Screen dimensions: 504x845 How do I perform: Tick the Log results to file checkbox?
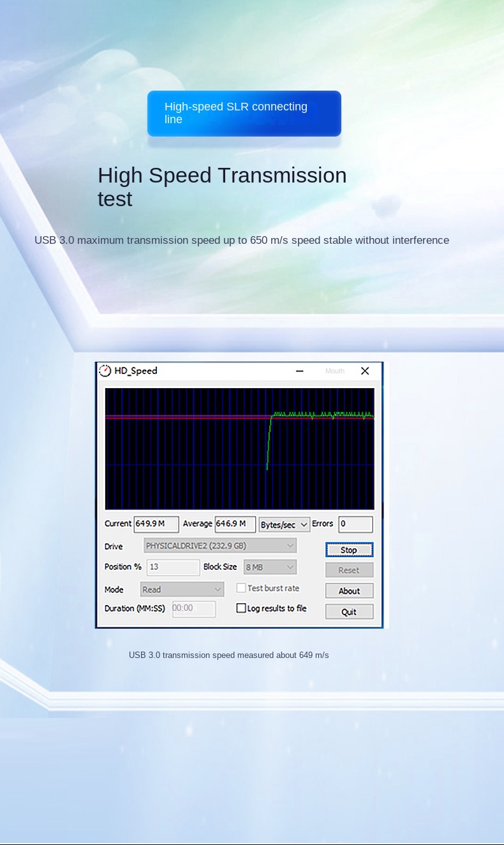(241, 608)
